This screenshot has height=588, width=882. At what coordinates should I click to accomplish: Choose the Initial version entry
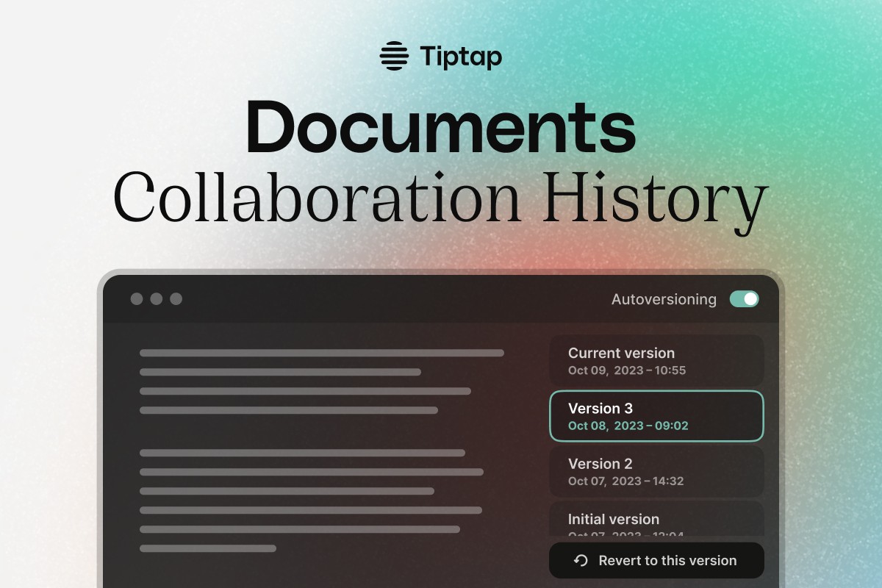click(656, 519)
